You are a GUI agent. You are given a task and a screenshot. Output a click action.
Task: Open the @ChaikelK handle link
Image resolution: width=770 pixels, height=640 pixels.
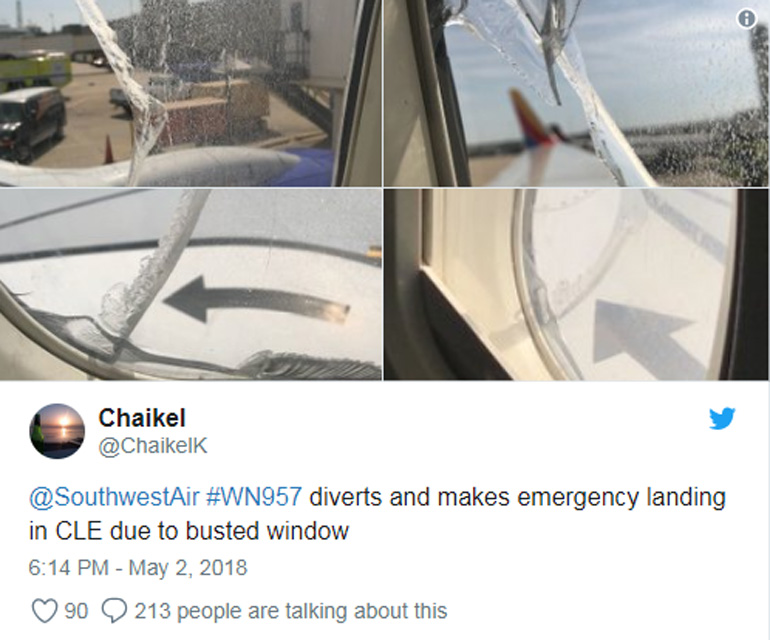pos(153,446)
